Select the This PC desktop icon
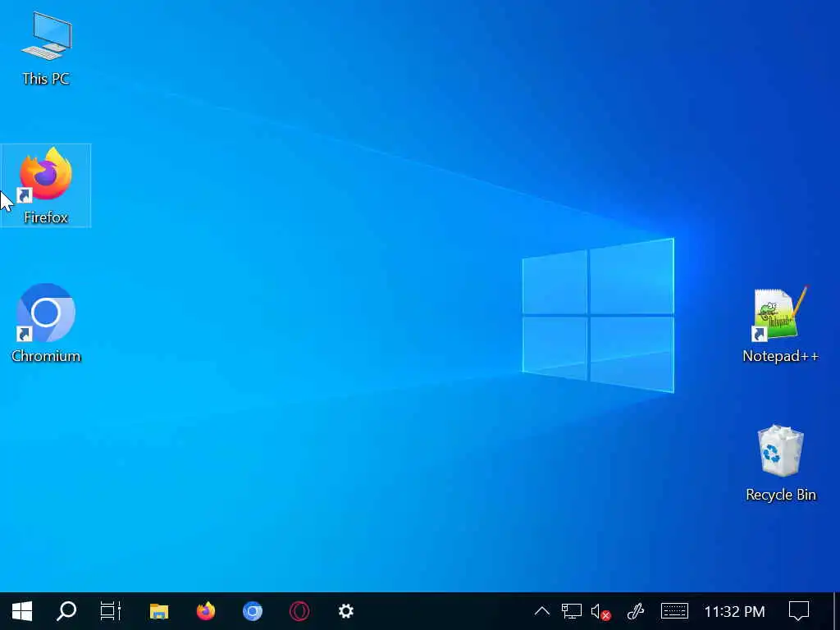The height and width of the screenshot is (630, 840). click(x=46, y=49)
